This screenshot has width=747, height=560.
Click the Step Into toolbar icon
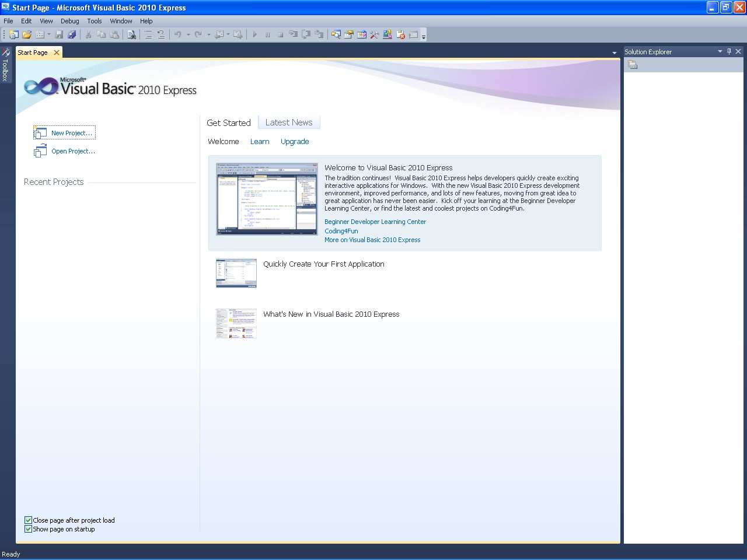294,34
